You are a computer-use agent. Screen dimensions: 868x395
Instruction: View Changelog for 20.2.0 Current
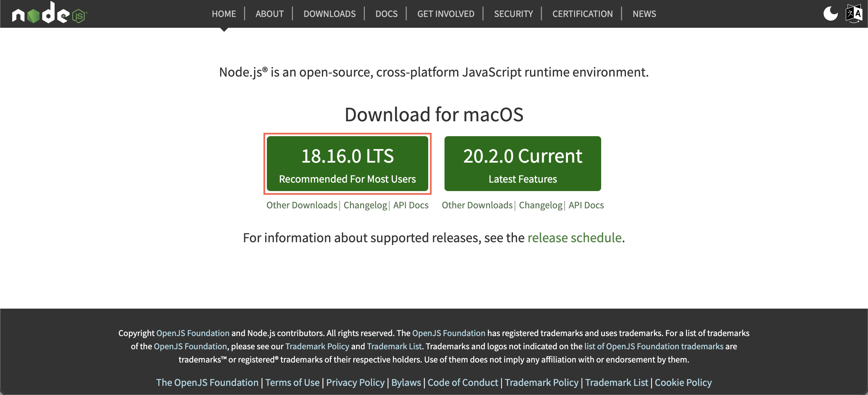[540, 205]
